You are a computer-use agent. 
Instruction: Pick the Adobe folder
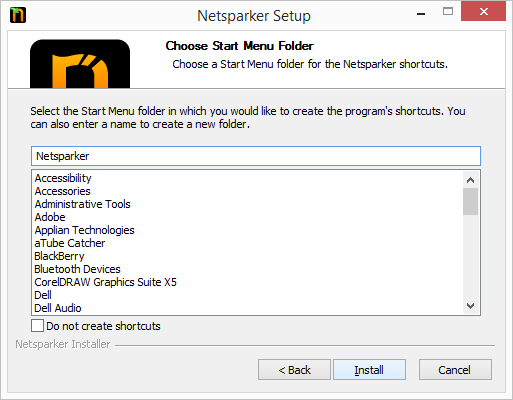tap(50, 217)
